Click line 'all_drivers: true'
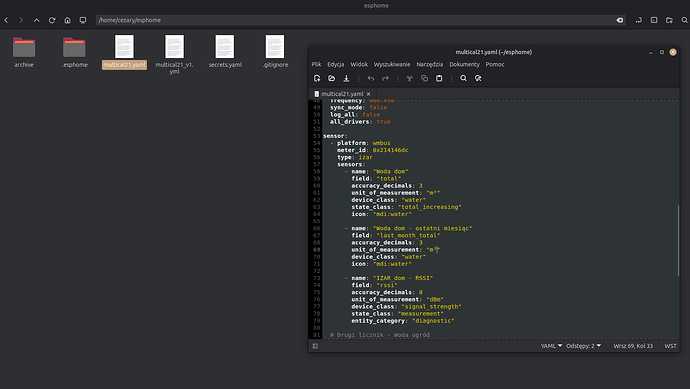 point(360,121)
